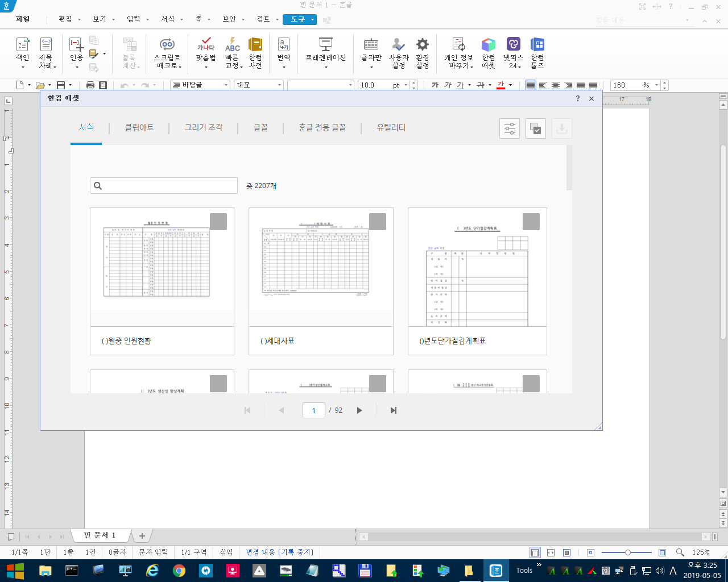Image resolution: width=728 pixels, height=582 pixels.
Task: Open 환경 설정 gear icon
Action: 423,53
